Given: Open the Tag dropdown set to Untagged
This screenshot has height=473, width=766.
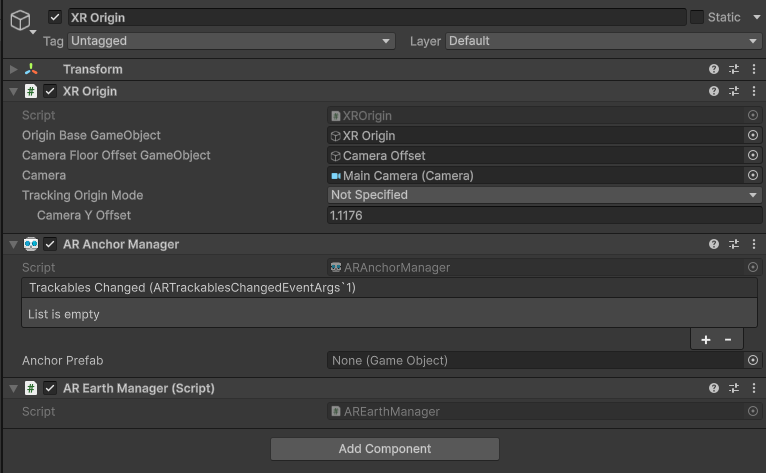Looking at the screenshot, I should pos(232,41).
